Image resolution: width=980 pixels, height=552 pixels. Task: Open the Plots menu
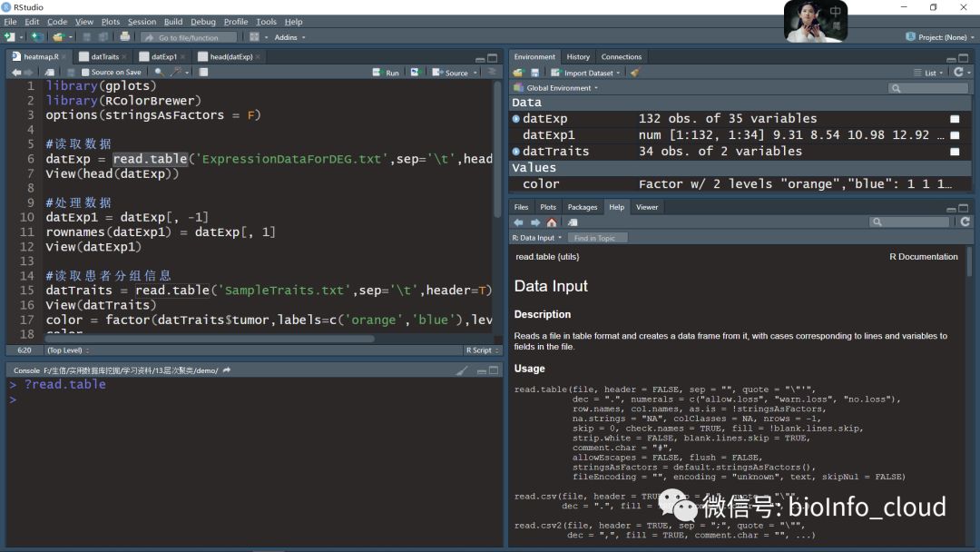pos(110,22)
